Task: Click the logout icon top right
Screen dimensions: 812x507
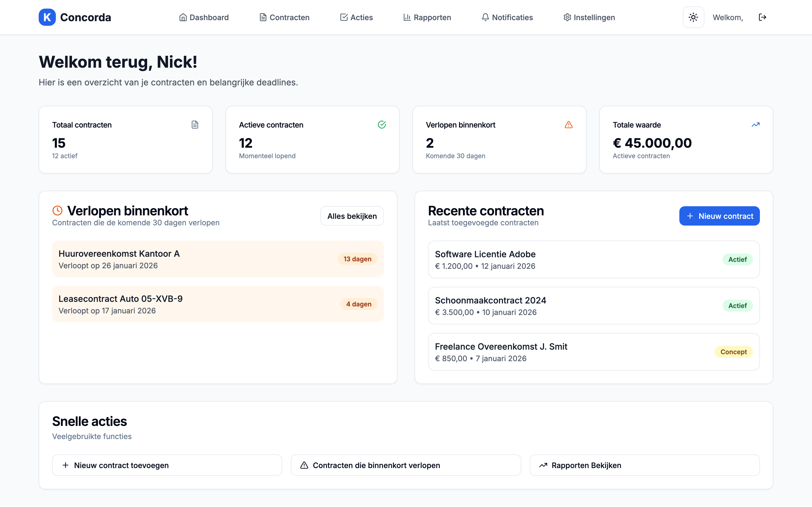Action: [x=762, y=17]
